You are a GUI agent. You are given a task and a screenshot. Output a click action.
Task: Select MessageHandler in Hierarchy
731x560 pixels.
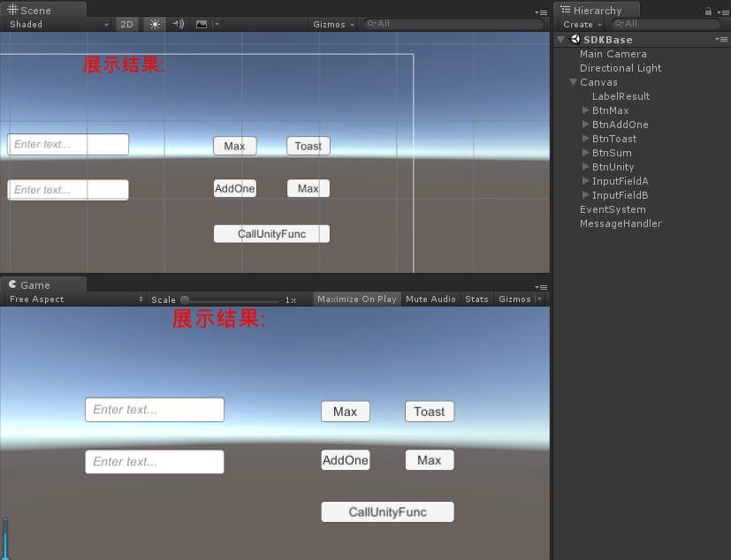[621, 223]
